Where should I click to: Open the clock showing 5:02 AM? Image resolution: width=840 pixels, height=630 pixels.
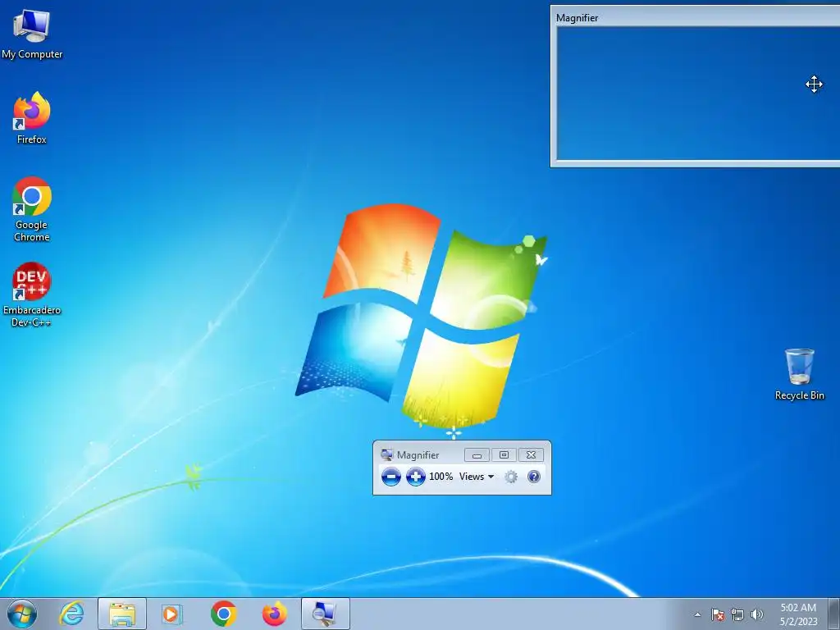[798, 614]
